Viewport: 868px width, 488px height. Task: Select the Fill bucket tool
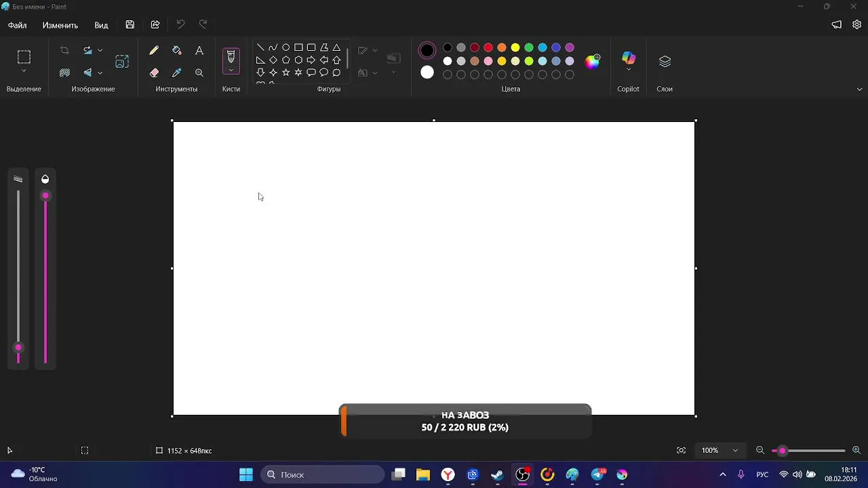point(177,50)
